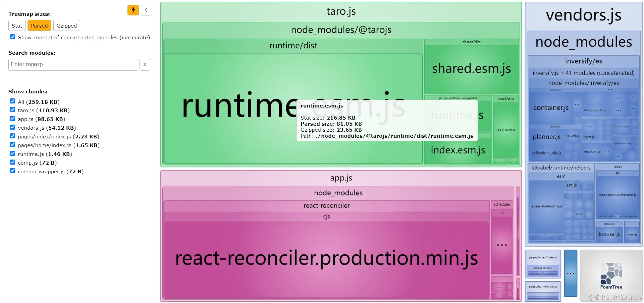Screen dimensions: 644x303
Task: Select Parsed treemap size
Action: [x=39, y=26]
